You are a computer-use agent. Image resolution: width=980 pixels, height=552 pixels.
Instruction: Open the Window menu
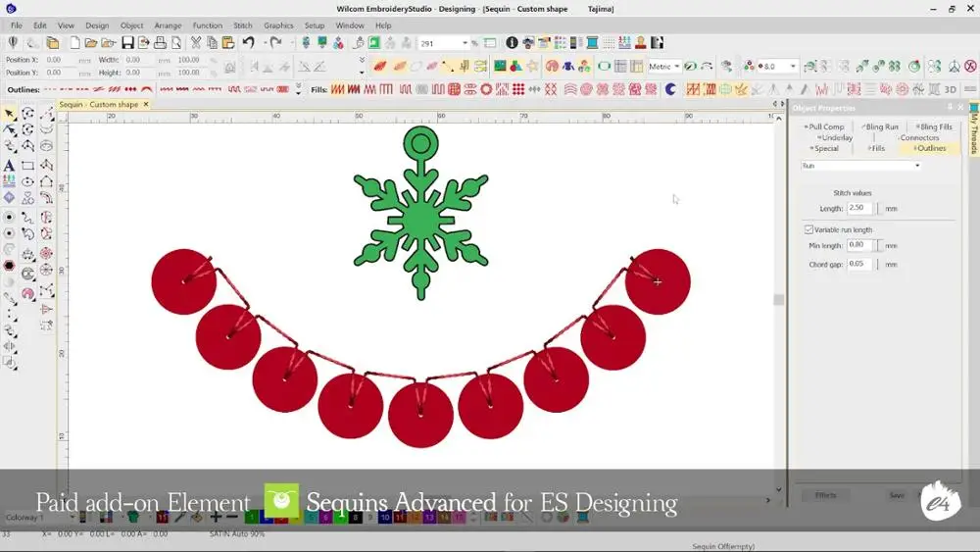pyautogui.click(x=350, y=25)
